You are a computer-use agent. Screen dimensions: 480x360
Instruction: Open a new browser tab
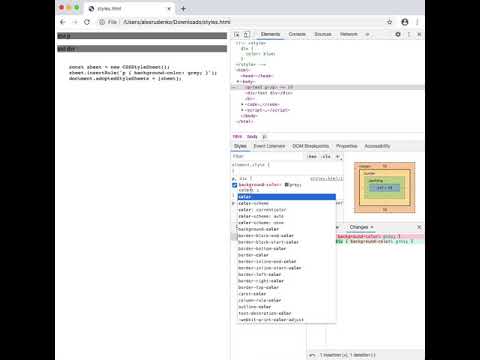[183, 9]
